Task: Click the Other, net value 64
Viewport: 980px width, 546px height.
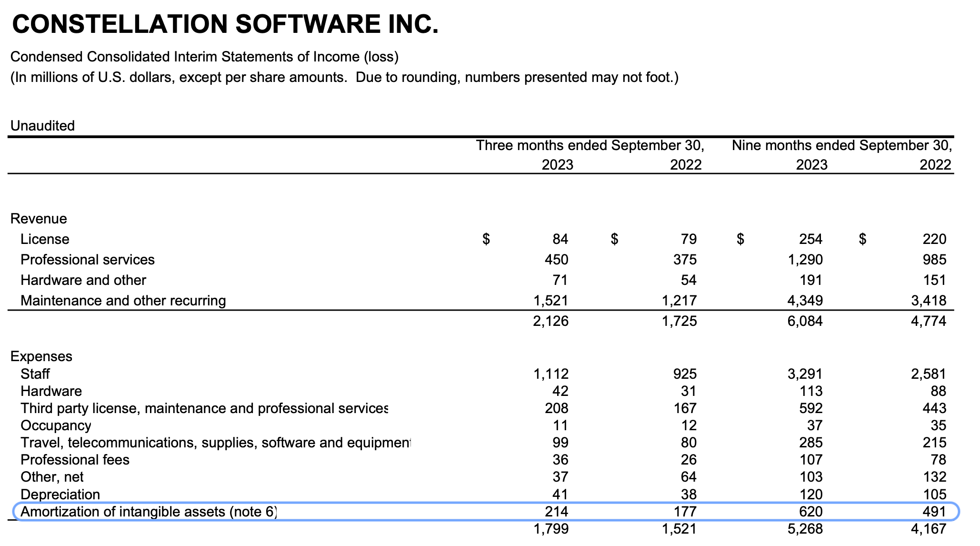Action: click(688, 477)
